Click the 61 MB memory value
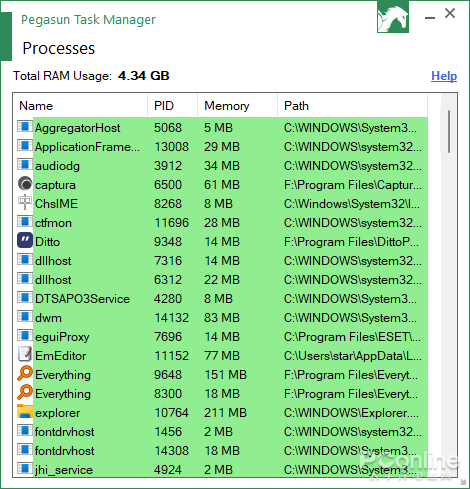This screenshot has height=489, width=470. tap(222, 185)
